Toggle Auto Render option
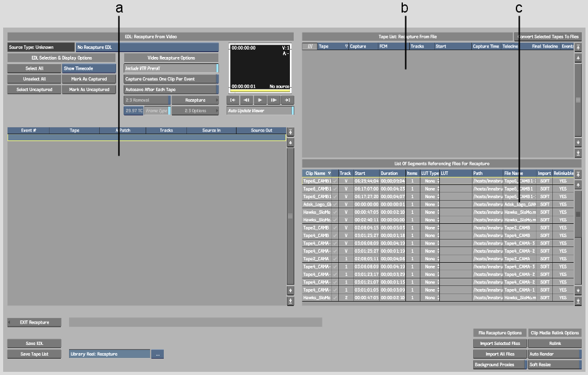The height and width of the screenshot is (375, 588). tap(555, 354)
